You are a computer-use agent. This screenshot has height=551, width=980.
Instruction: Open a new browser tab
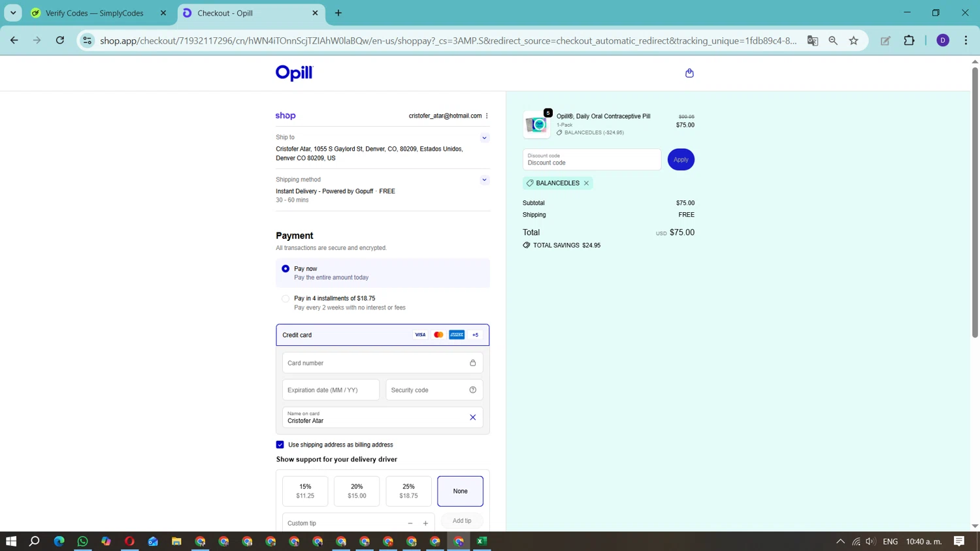pyautogui.click(x=338, y=13)
